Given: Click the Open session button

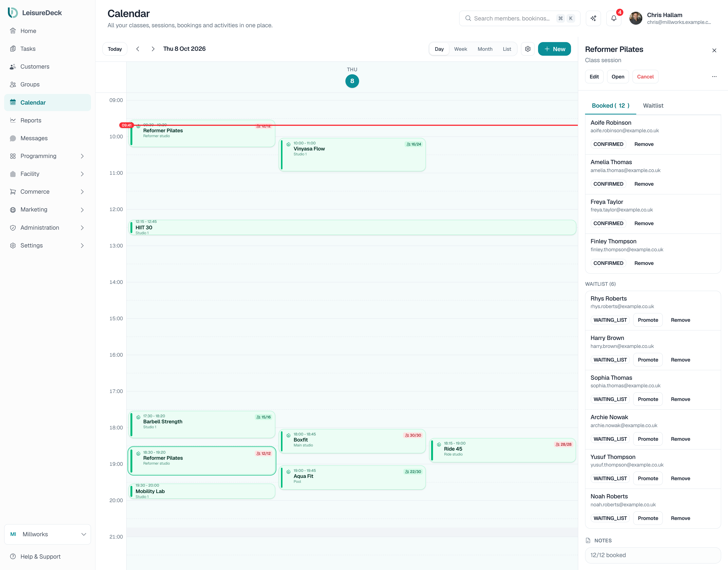Looking at the screenshot, I should (617, 76).
